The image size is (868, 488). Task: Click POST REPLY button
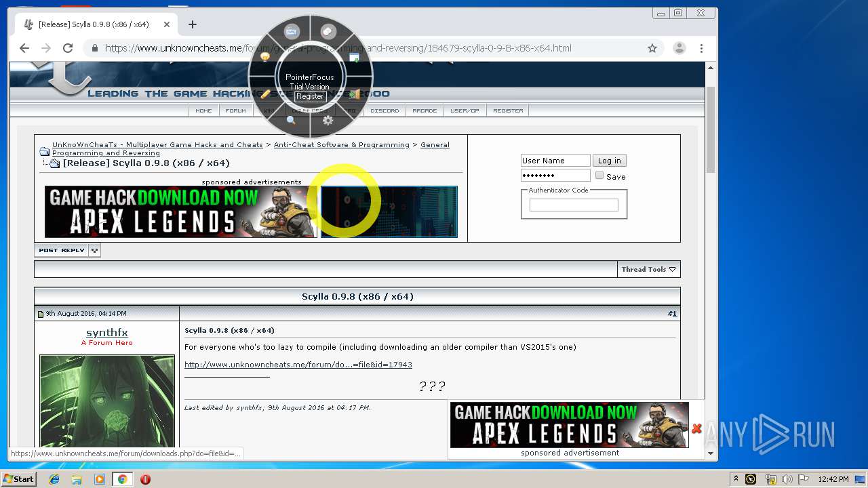point(62,250)
